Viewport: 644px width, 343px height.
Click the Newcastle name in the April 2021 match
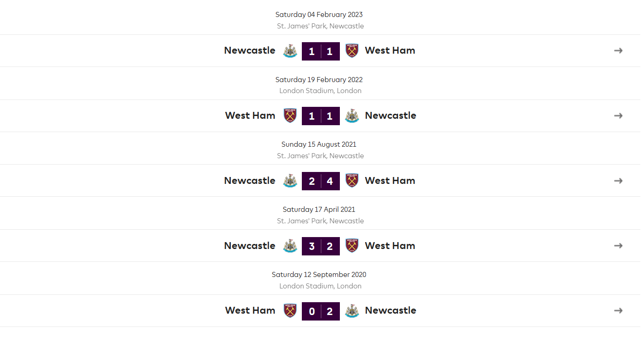point(250,246)
